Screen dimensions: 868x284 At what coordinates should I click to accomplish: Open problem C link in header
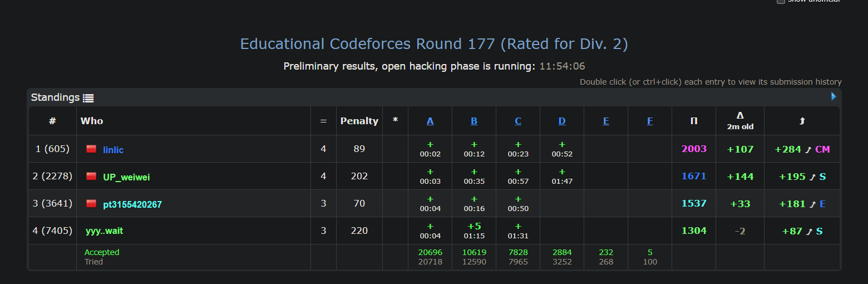tap(518, 121)
